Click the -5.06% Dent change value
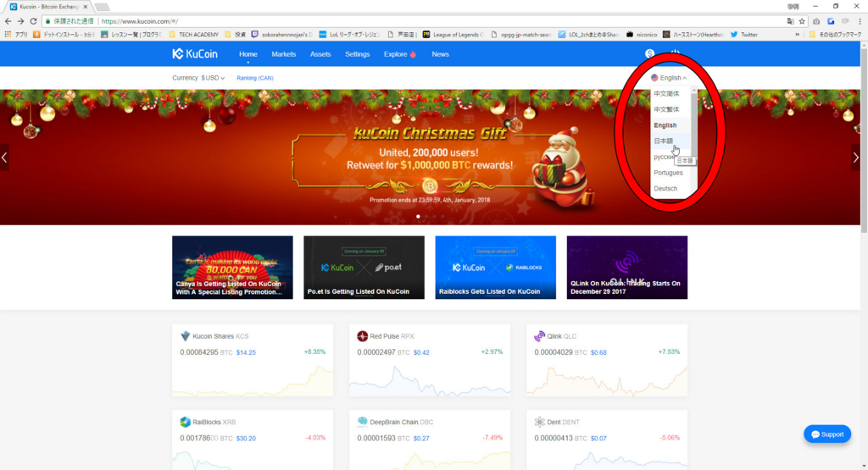868x470 pixels. [670, 437]
